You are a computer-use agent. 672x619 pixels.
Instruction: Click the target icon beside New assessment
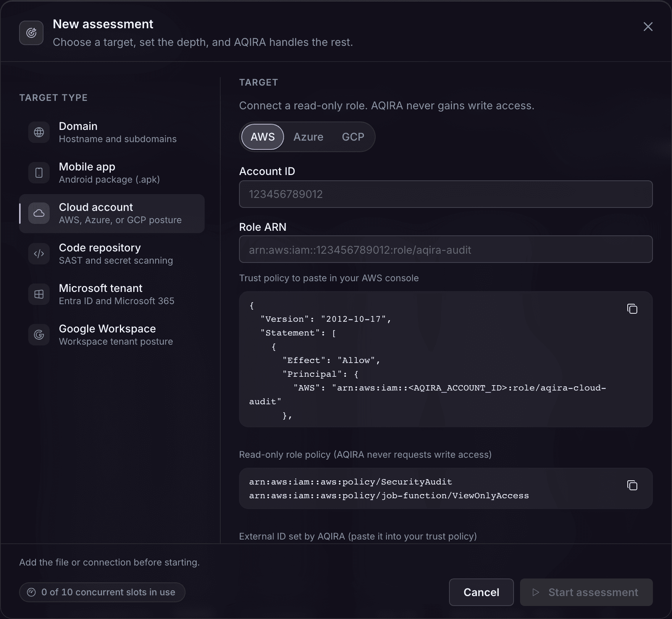[31, 33]
